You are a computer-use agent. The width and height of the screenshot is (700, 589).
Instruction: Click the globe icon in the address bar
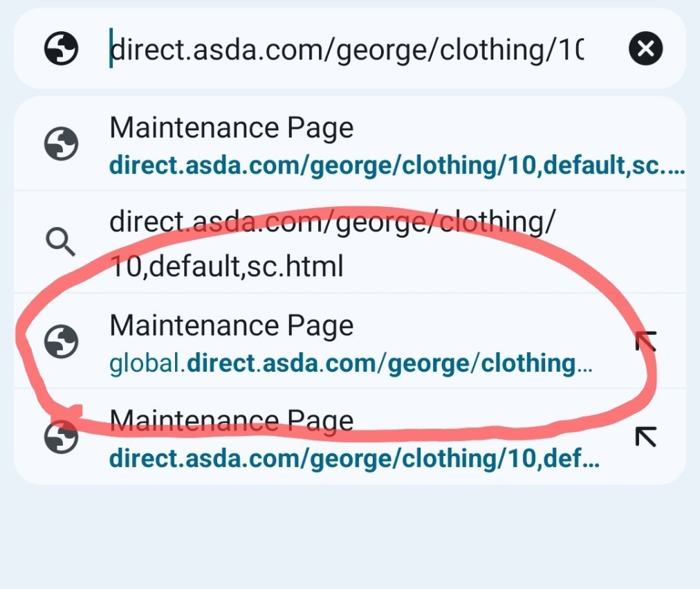click(x=62, y=48)
